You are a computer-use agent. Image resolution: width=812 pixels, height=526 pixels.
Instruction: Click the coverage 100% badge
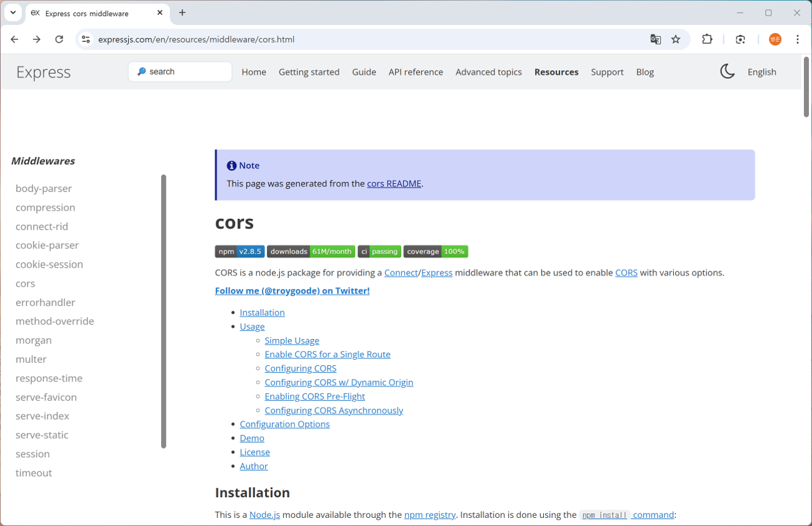(x=436, y=251)
